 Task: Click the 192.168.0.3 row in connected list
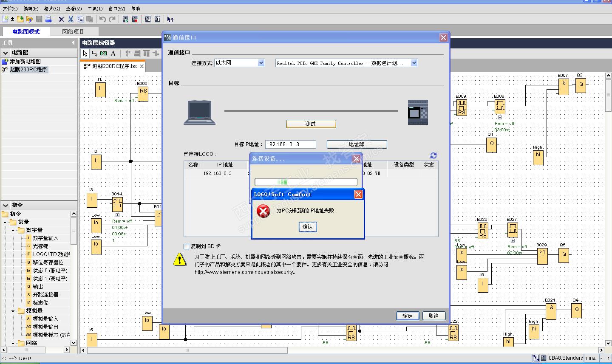[x=311, y=173]
